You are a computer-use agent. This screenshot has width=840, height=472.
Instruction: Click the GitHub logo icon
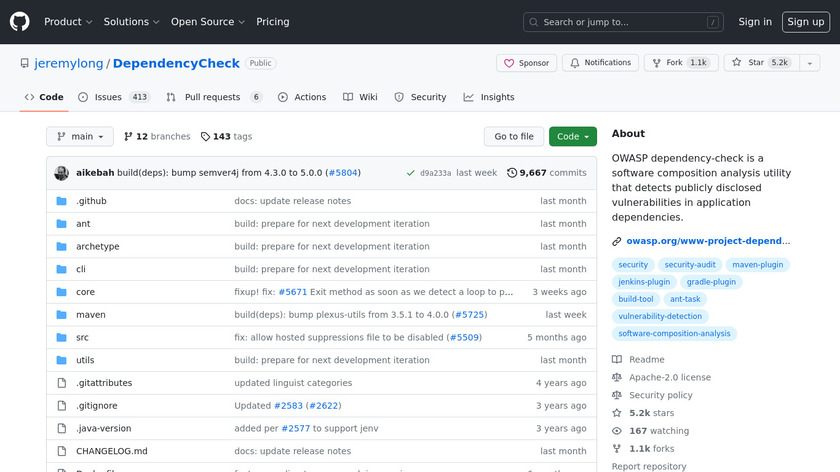click(x=20, y=22)
